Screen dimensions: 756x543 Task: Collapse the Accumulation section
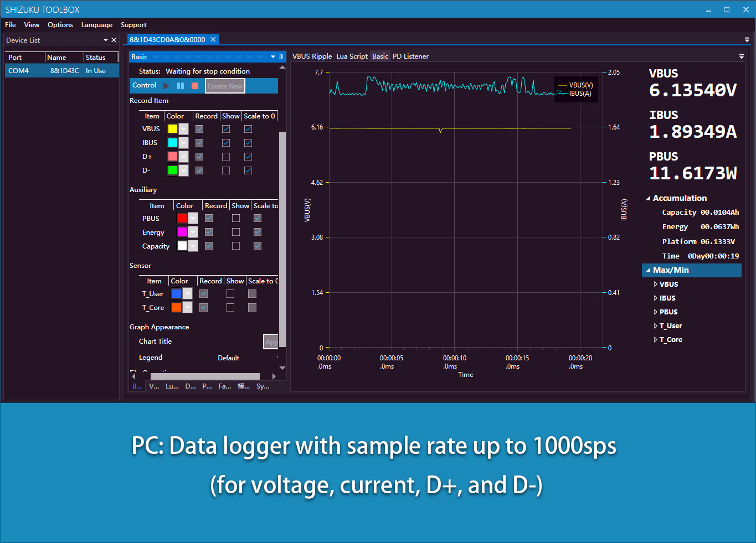[x=648, y=198]
